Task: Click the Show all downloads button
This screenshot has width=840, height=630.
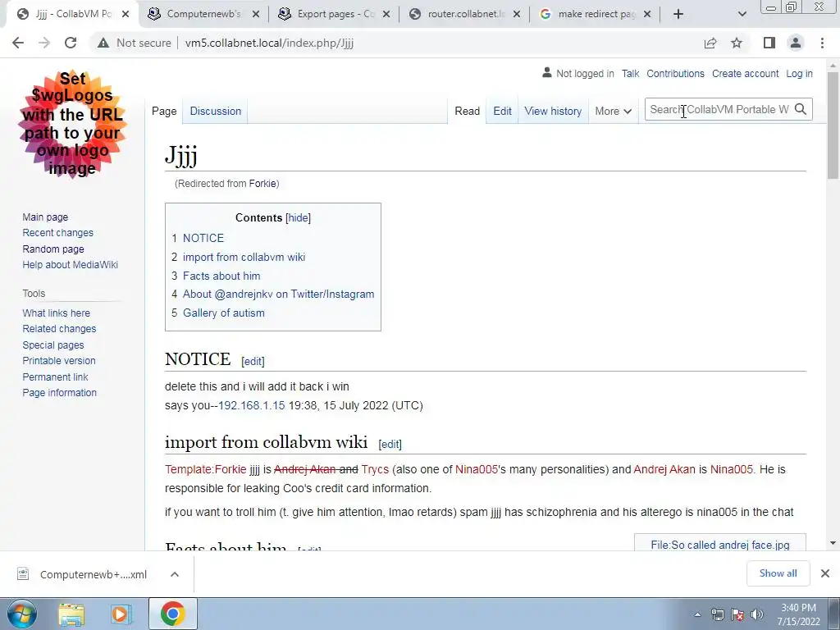Action: pyautogui.click(x=778, y=573)
